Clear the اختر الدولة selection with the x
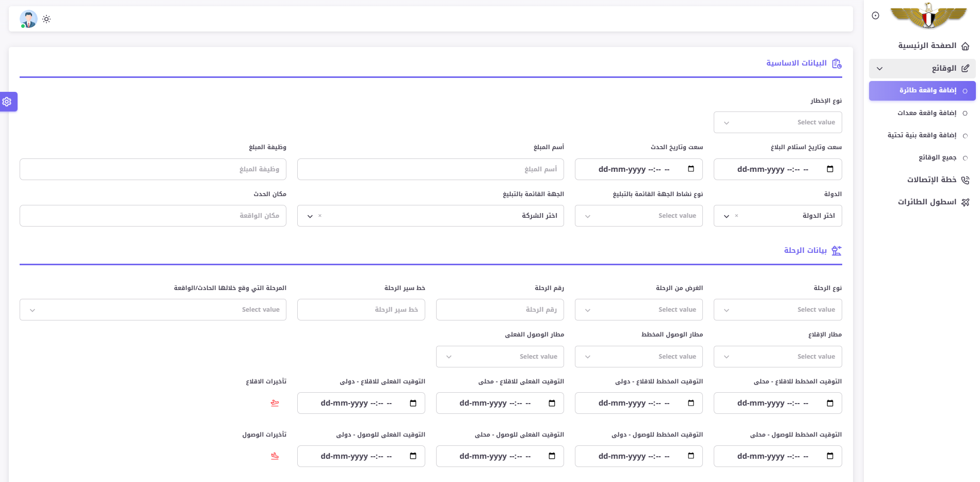Screen dimensions: 980x482 point(736,216)
